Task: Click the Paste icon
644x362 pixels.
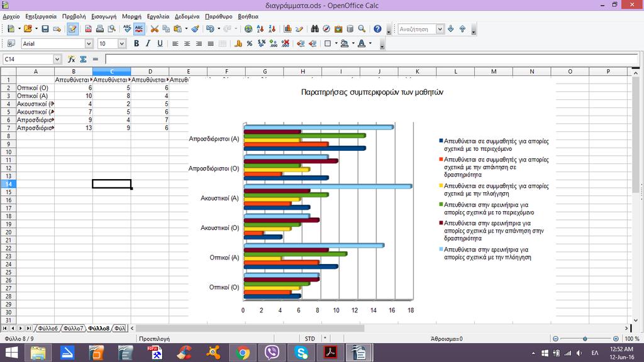Action: coord(178,29)
